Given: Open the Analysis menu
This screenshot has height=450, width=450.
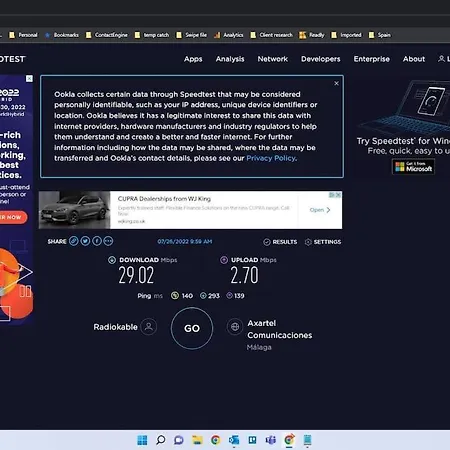Looking at the screenshot, I should [230, 59].
